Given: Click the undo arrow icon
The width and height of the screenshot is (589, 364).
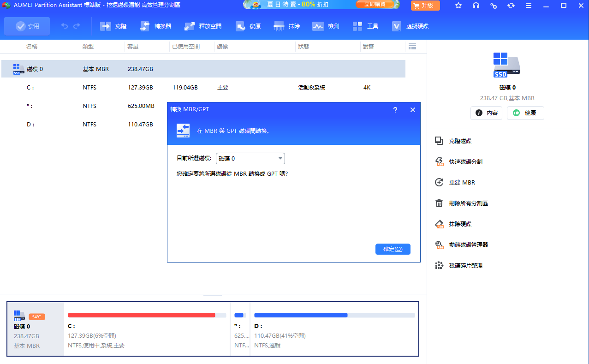Looking at the screenshot, I should [65, 26].
